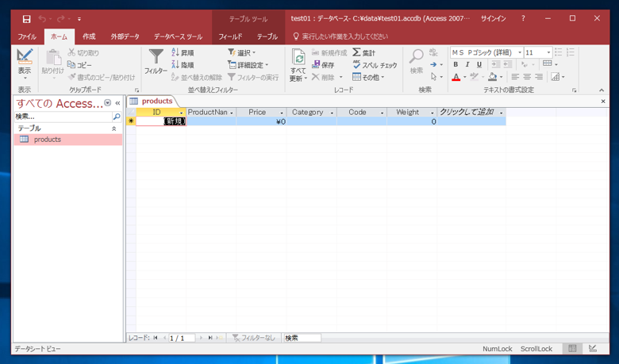
Task: Sort descending with 降順
Action: (183, 65)
